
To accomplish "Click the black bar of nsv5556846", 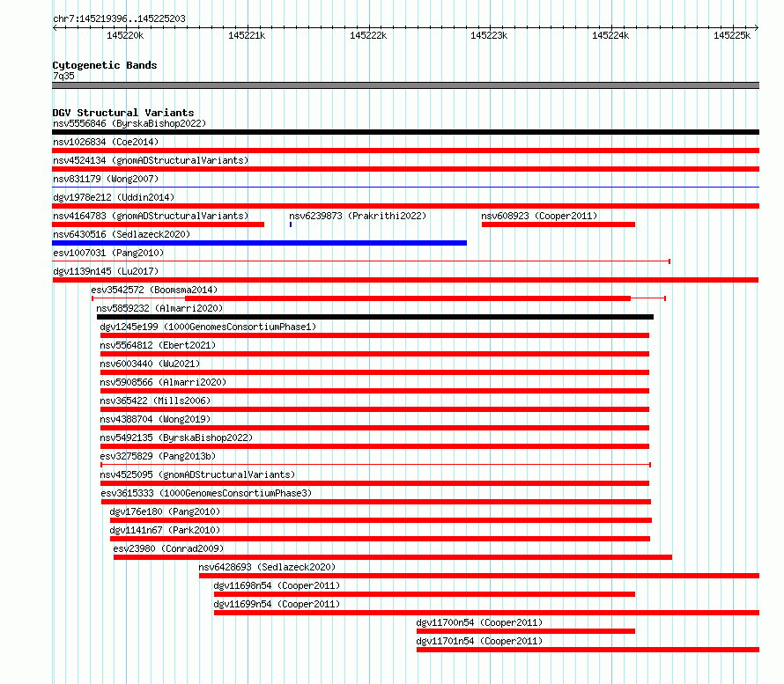I will coord(405,132).
